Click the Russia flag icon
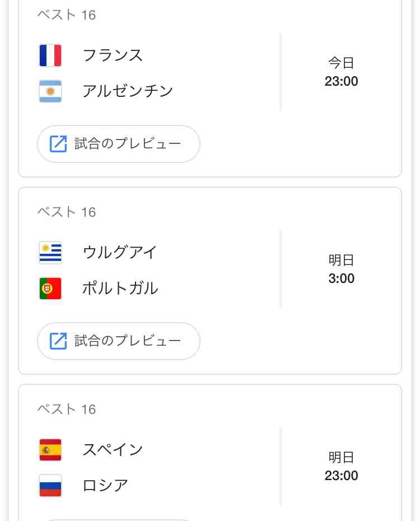The width and height of the screenshot is (420, 521). pos(50,486)
